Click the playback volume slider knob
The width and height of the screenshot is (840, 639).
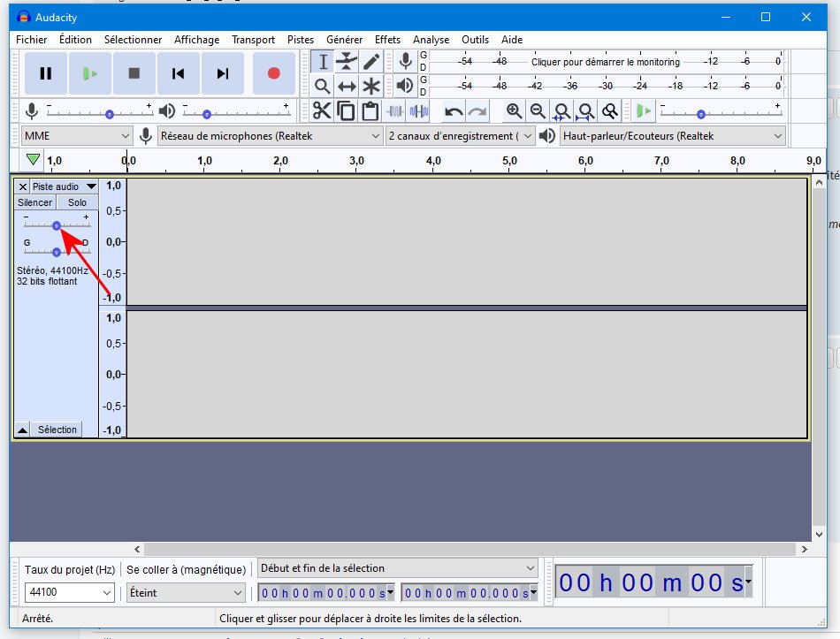point(207,115)
